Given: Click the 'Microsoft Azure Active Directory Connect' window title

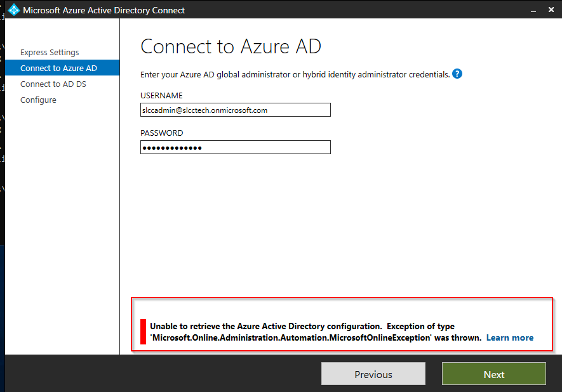Looking at the screenshot, I should click(x=104, y=10).
